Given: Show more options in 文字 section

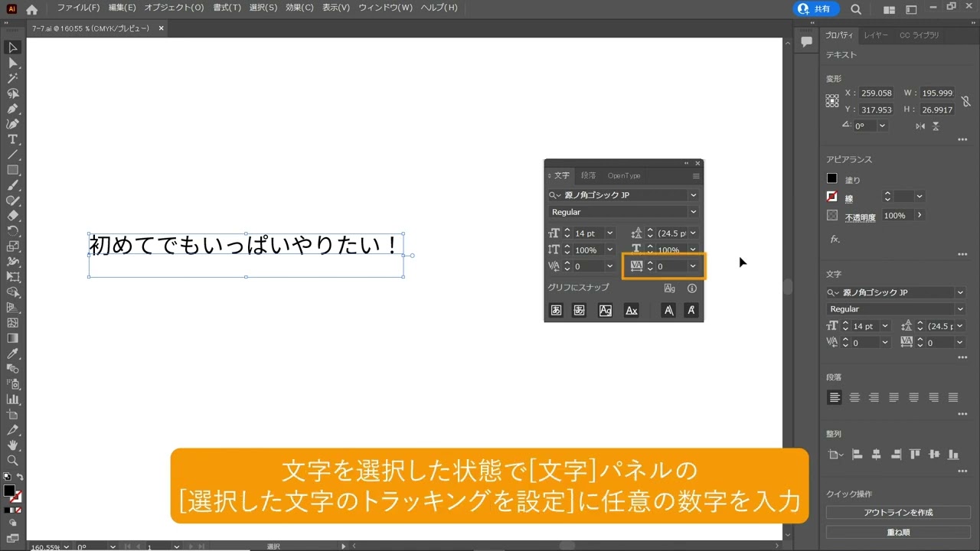Looking at the screenshot, I should tap(962, 357).
